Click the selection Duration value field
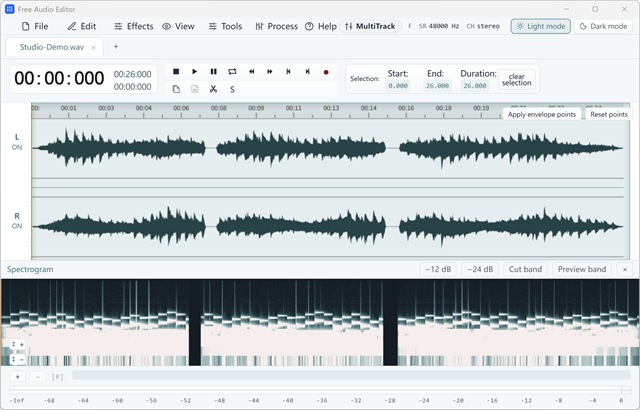This screenshot has height=410, width=640. [475, 86]
